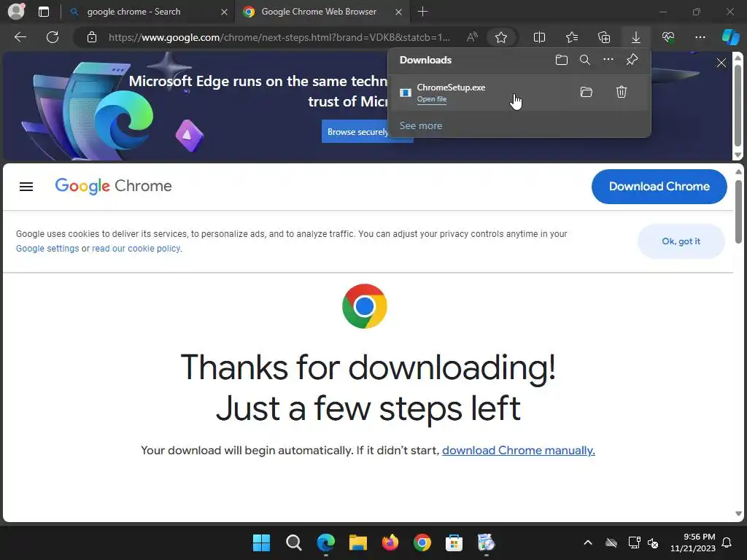The width and height of the screenshot is (747, 560).
Task: Pin the Downloads panel
Action: tap(632, 60)
